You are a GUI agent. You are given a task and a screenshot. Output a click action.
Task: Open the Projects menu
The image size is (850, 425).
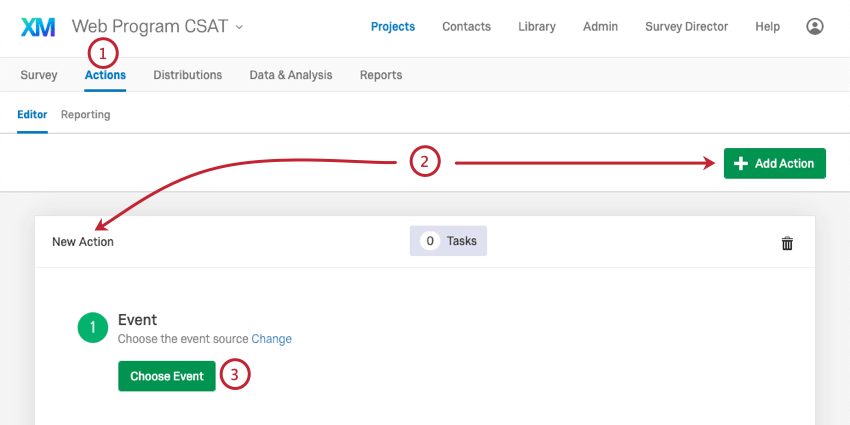tap(393, 27)
